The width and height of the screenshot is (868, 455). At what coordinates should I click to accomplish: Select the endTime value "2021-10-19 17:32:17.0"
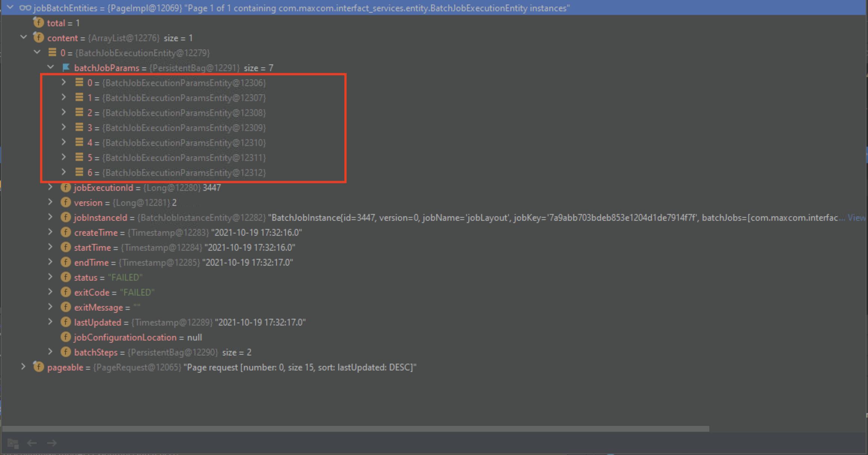tap(248, 262)
